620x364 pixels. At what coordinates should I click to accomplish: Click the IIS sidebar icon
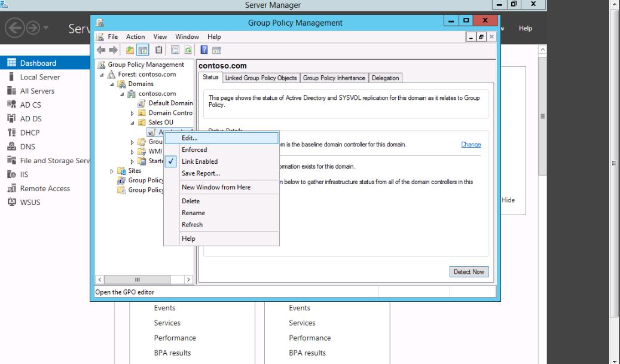click(11, 175)
